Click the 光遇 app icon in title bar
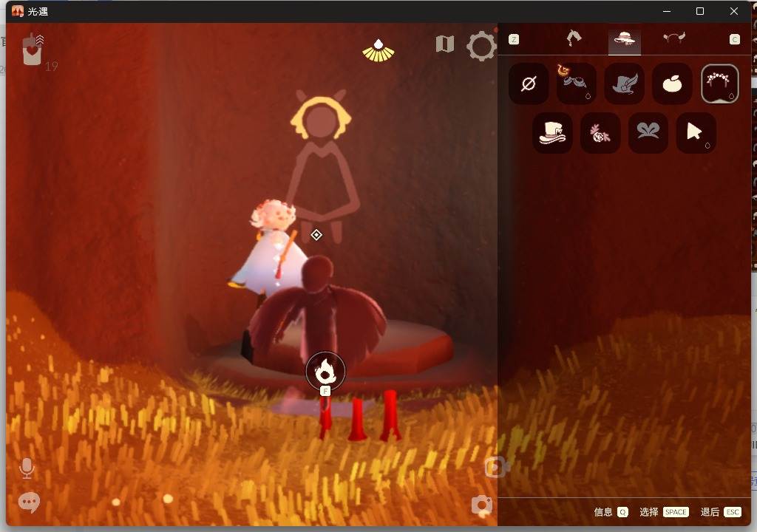 [18, 11]
